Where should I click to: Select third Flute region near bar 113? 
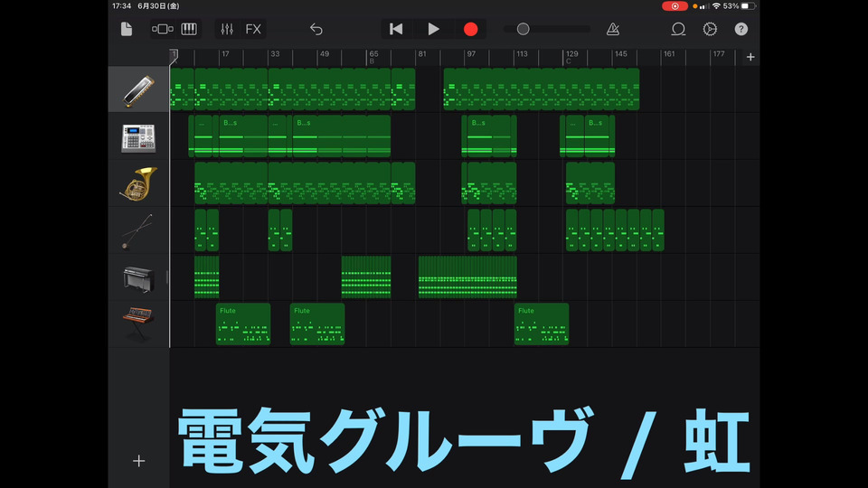(542, 324)
